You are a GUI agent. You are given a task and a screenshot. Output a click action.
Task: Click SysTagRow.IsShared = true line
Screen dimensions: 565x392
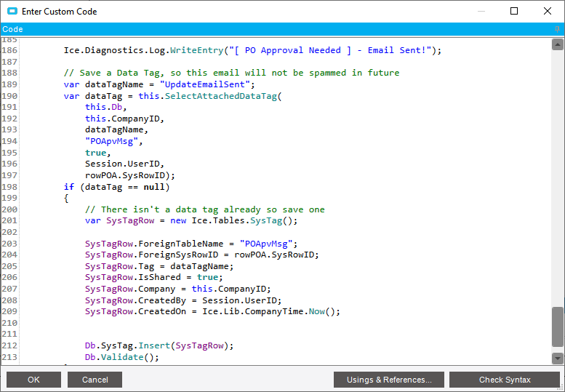coord(154,277)
